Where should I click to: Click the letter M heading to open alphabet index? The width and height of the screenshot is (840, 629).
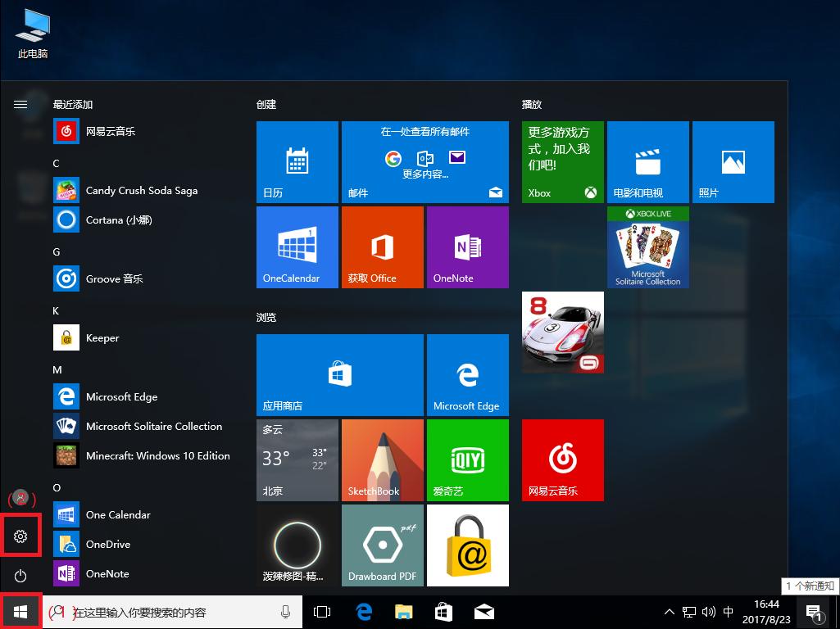click(57, 369)
